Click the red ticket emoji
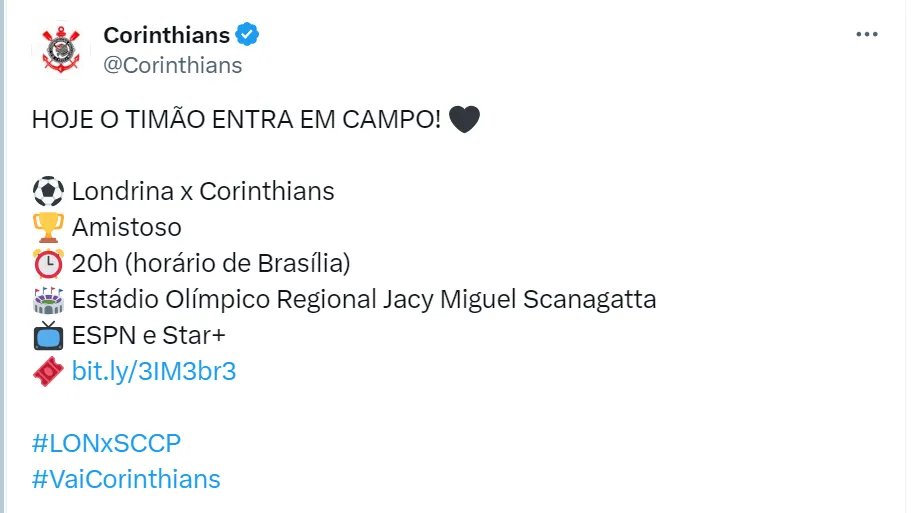Viewport: 915px width, 513px height. (x=48, y=373)
